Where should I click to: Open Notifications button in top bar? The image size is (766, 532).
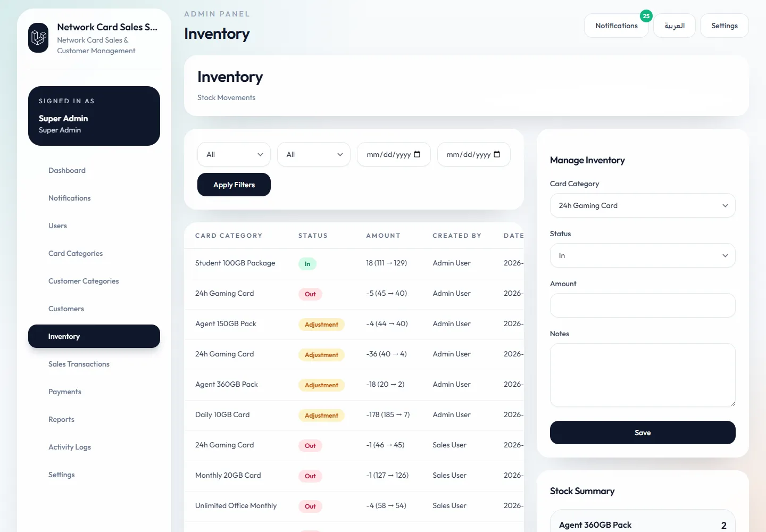[x=617, y=26]
